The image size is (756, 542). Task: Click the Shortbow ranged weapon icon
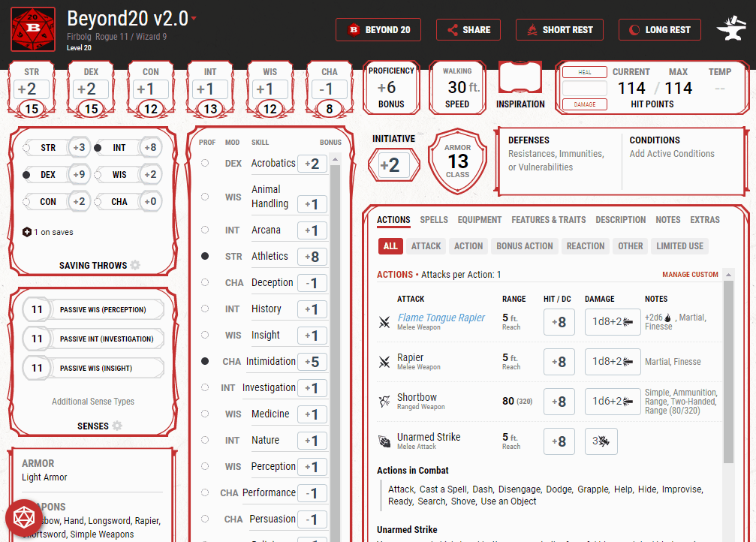point(384,402)
